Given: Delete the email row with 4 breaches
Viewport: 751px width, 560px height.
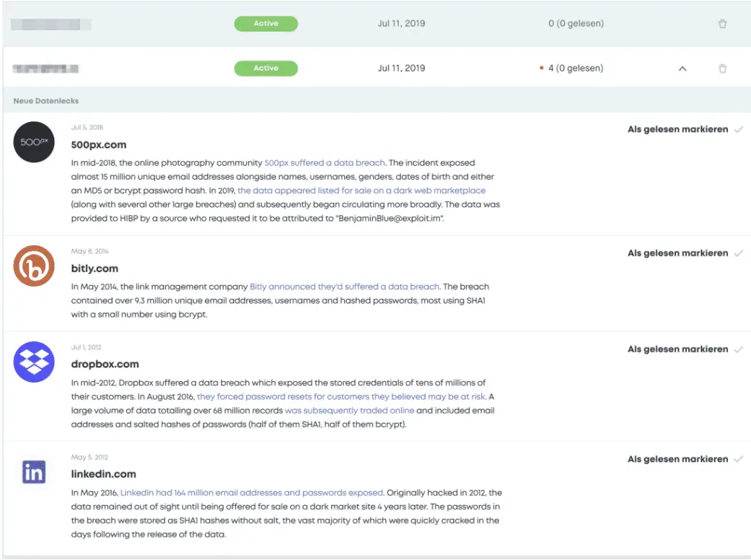Looking at the screenshot, I should tap(722, 69).
